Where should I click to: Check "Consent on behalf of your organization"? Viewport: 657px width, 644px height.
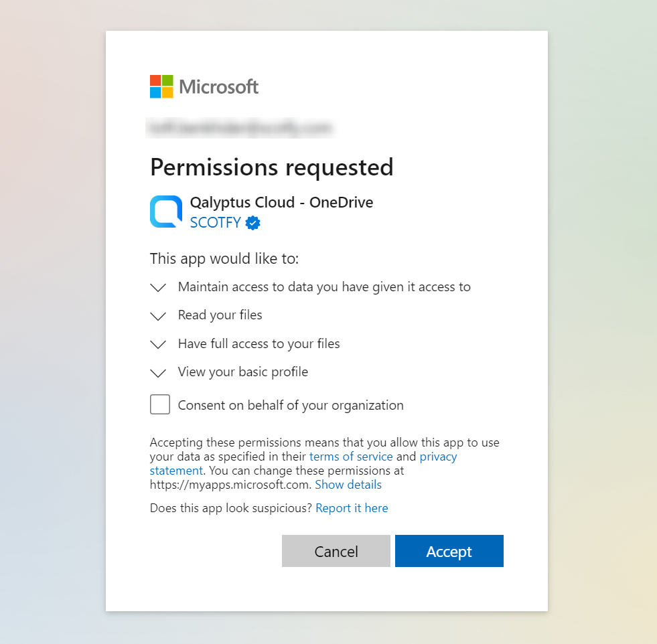point(159,404)
